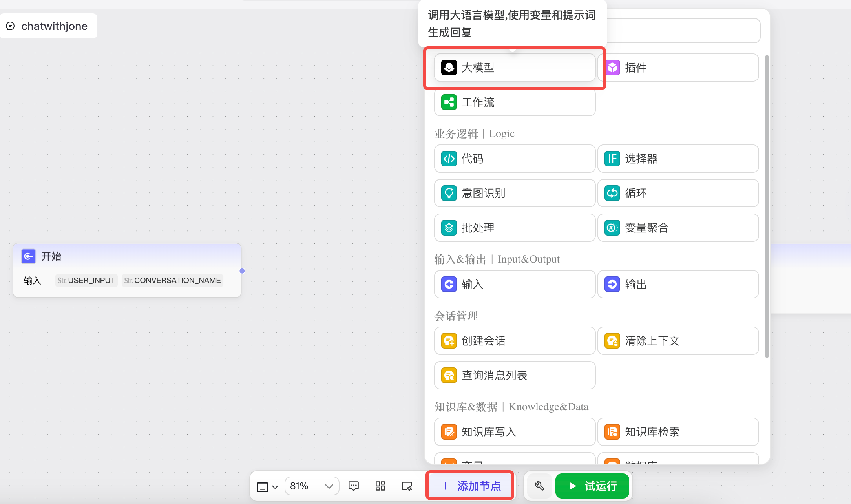Screen dimensions: 851x504
Task: Add the 变量聚合 node
Action: point(678,228)
